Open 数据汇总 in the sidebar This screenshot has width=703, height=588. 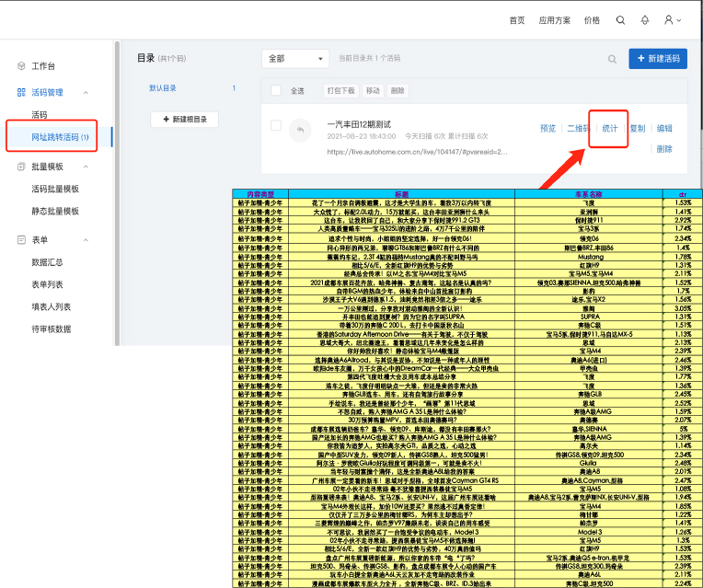click(47, 262)
